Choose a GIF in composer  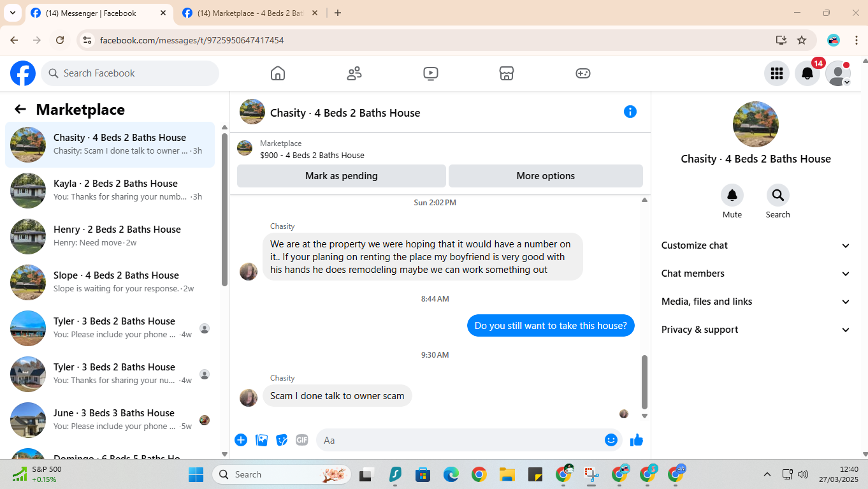302,440
